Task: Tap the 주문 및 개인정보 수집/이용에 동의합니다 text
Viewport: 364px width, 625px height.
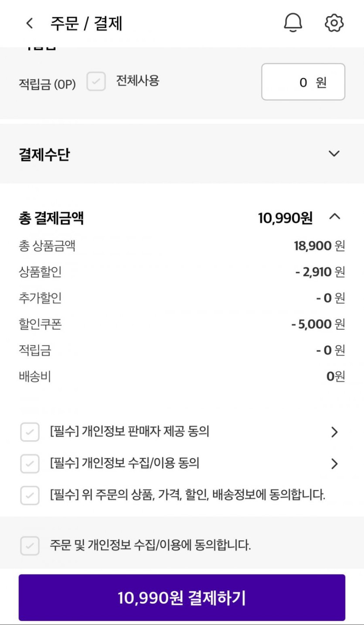Action: coord(150,545)
